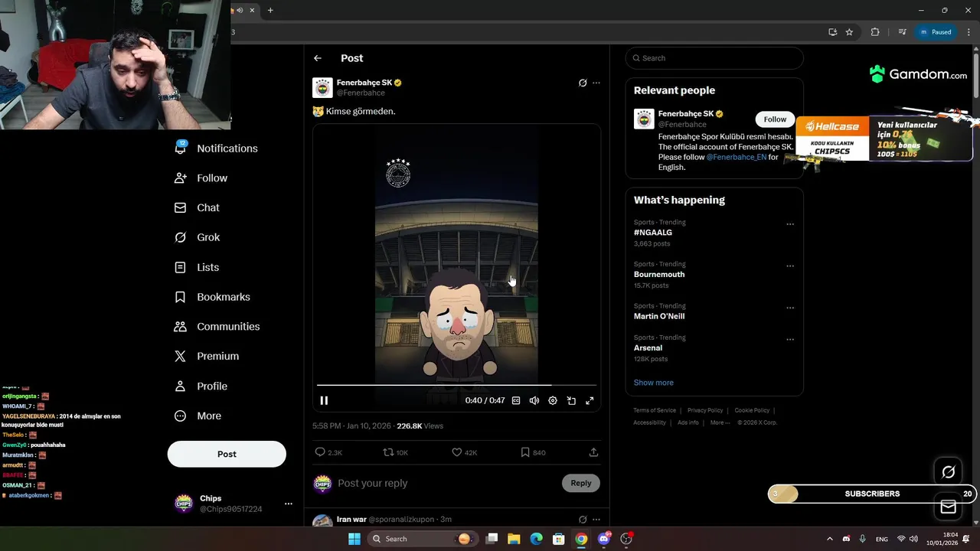
Task: Open Lists in the sidebar
Action: click(197, 267)
